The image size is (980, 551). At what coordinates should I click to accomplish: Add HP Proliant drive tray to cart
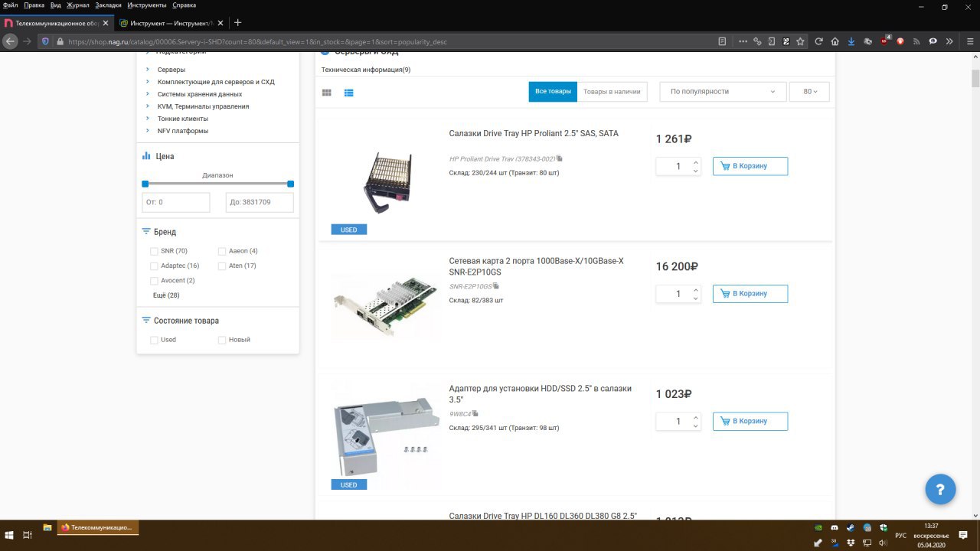pos(750,166)
